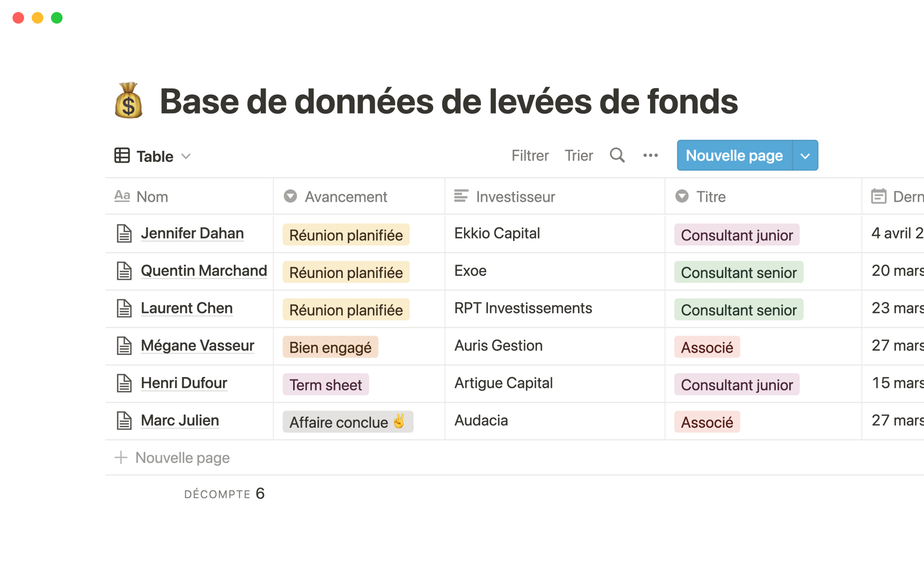Expand the Table view chevron

pyautogui.click(x=186, y=156)
